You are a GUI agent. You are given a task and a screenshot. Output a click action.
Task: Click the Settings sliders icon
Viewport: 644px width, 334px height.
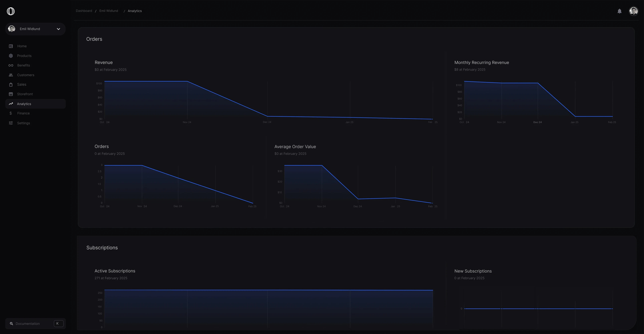11,123
